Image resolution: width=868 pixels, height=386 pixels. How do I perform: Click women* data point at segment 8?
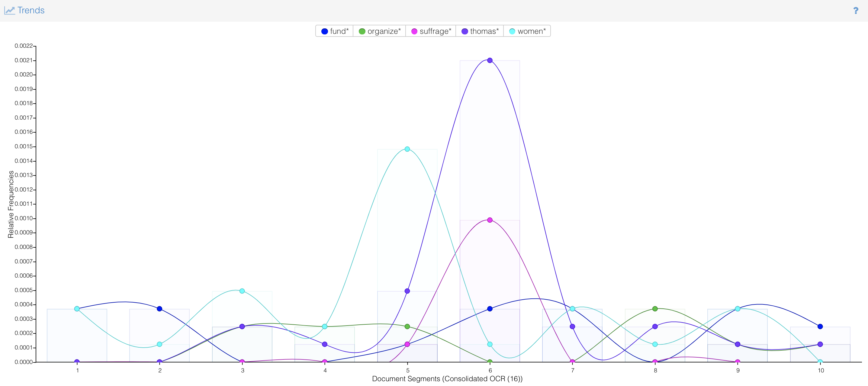pos(655,344)
